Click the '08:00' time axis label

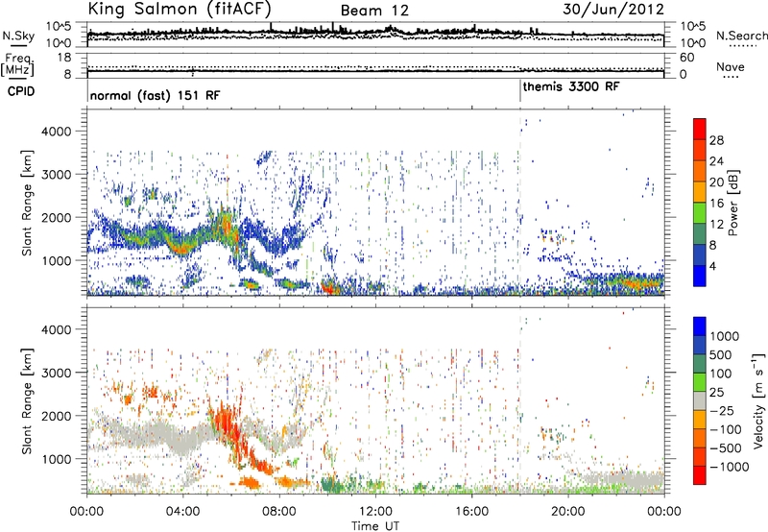(x=279, y=512)
